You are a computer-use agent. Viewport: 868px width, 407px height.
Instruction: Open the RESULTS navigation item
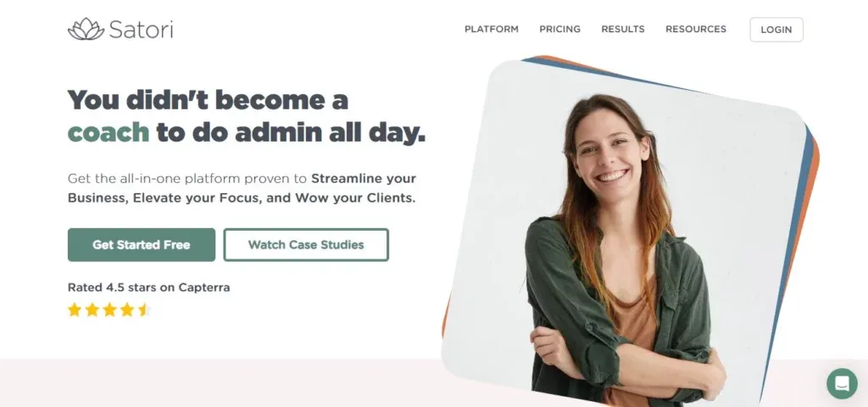tap(623, 30)
